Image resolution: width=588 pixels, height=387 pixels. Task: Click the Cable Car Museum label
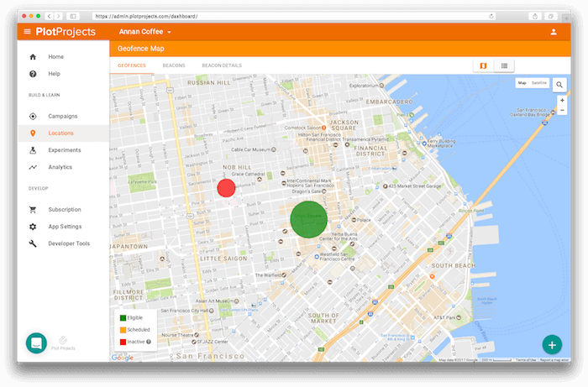click(x=250, y=149)
